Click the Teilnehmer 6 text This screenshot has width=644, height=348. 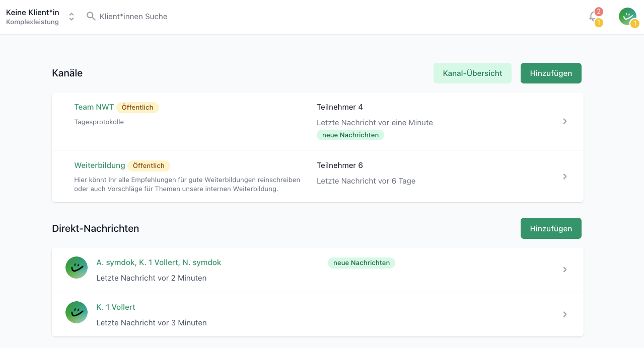340,165
